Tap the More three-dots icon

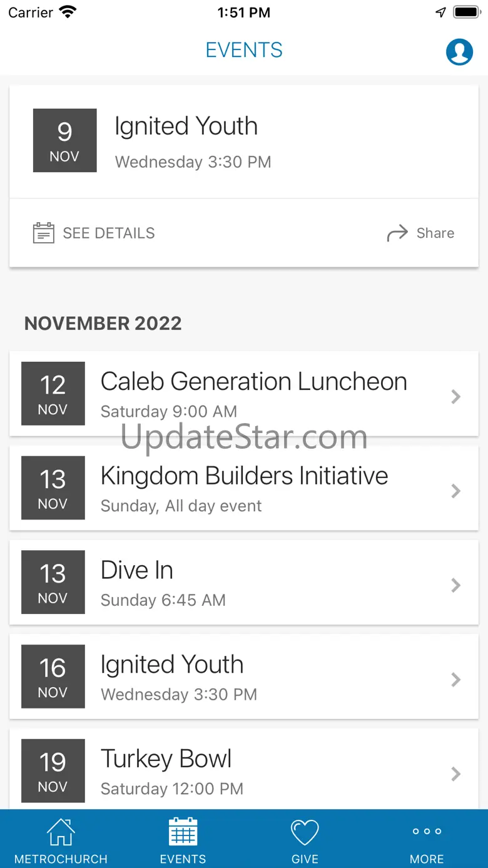[x=427, y=832]
